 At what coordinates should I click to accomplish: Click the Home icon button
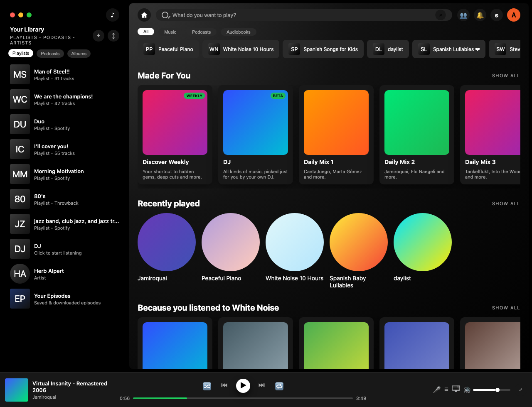(144, 15)
